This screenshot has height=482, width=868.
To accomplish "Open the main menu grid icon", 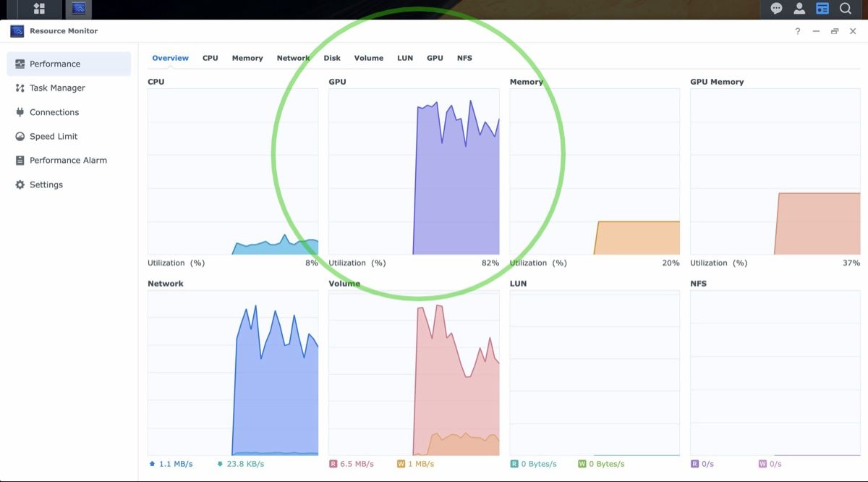I will click(x=40, y=9).
